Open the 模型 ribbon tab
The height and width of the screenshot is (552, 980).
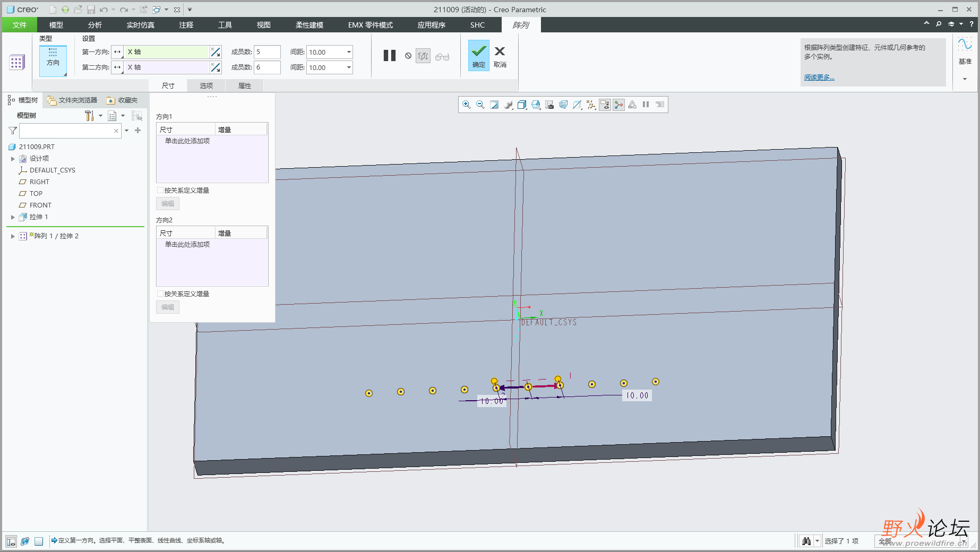[56, 25]
